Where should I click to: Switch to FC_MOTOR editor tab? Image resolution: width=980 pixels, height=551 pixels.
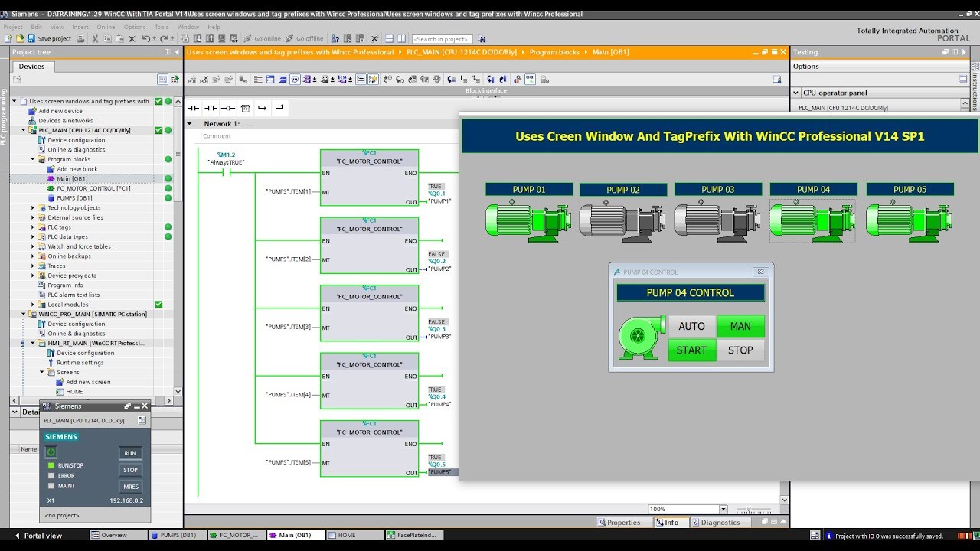click(x=236, y=536)
